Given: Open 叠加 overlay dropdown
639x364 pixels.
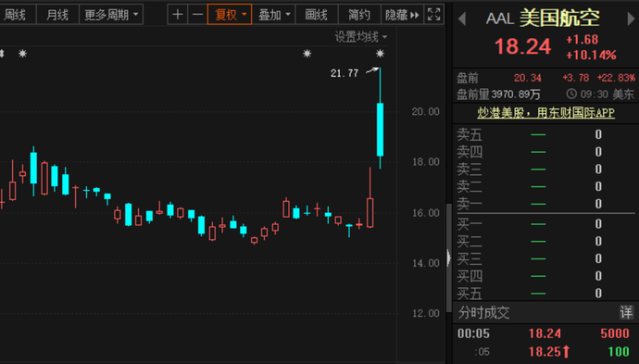Looking at the screenshot, I should pos(274,15).
